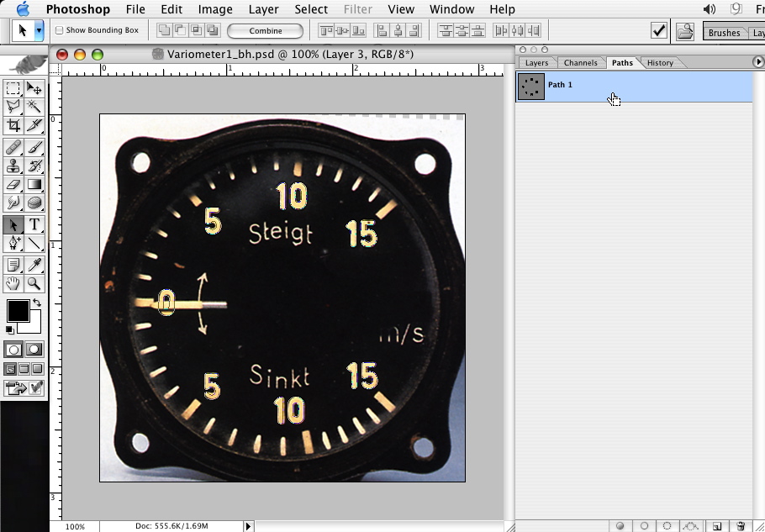Click Load path as selection icon
Image resolution: width=765 pixels, height=532 pixels.
(667, 526)
